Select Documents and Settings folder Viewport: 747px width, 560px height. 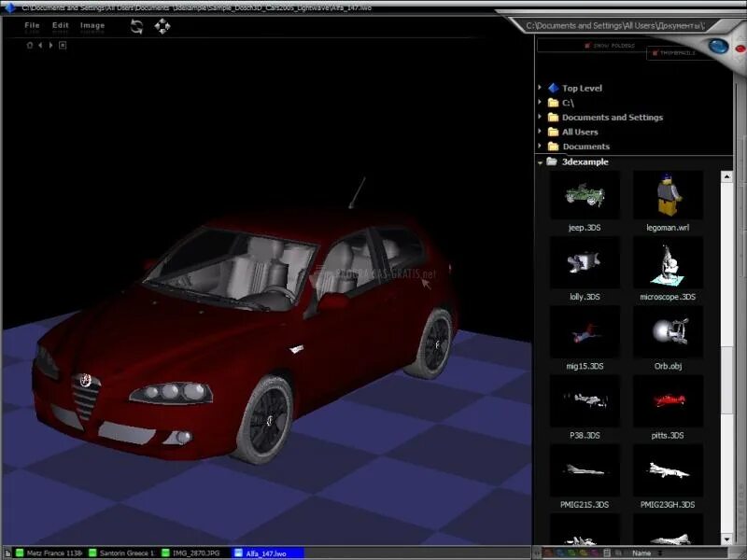coord(613,118)
